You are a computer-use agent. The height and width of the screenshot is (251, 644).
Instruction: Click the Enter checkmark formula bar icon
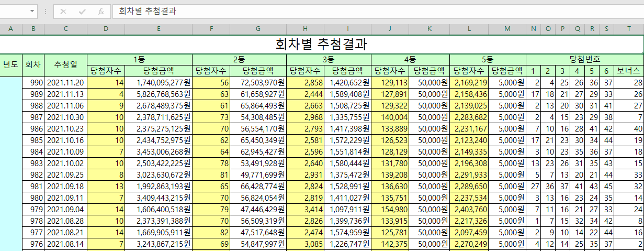(82, 11)
